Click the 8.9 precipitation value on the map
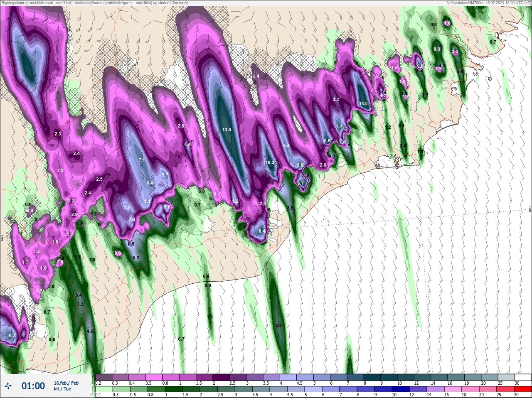Image resolution: width=532 pixels, height=398 pixels. 327,141
